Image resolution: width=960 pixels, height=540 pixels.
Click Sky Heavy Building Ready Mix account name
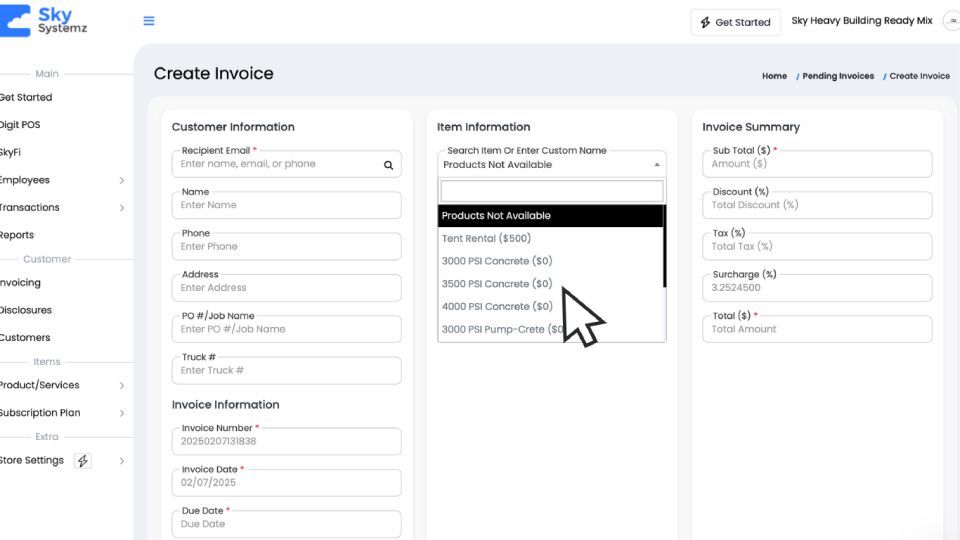pyautogui.click(x=862, y=21)
